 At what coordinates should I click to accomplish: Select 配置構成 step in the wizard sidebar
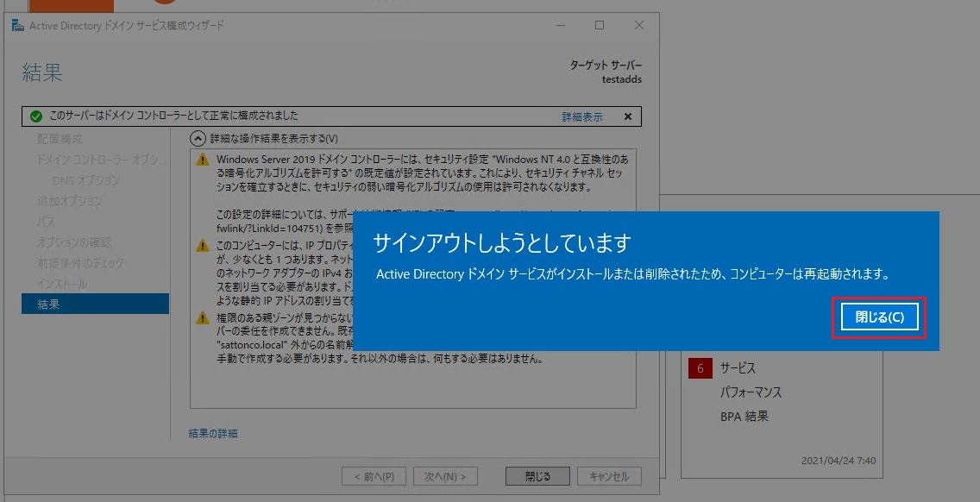pyautogui.click(x=60, y=139)
